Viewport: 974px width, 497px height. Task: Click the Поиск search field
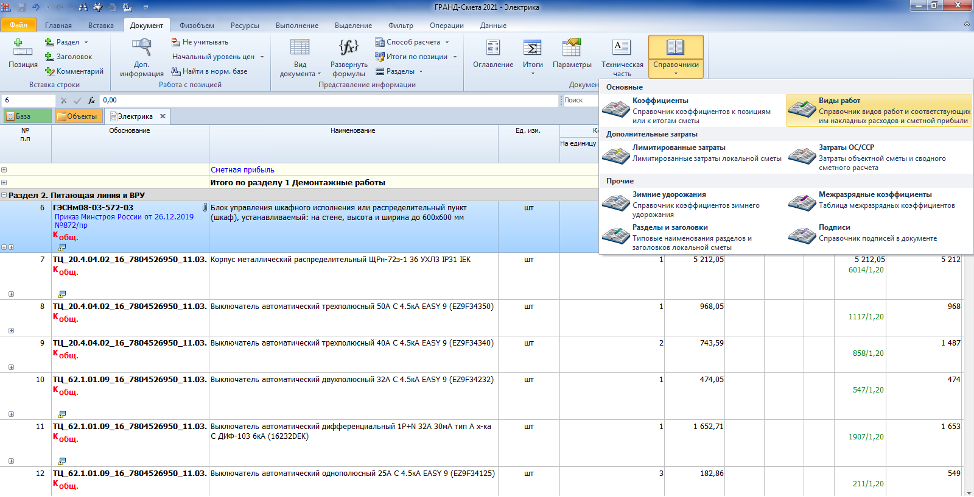coord(579,100)
